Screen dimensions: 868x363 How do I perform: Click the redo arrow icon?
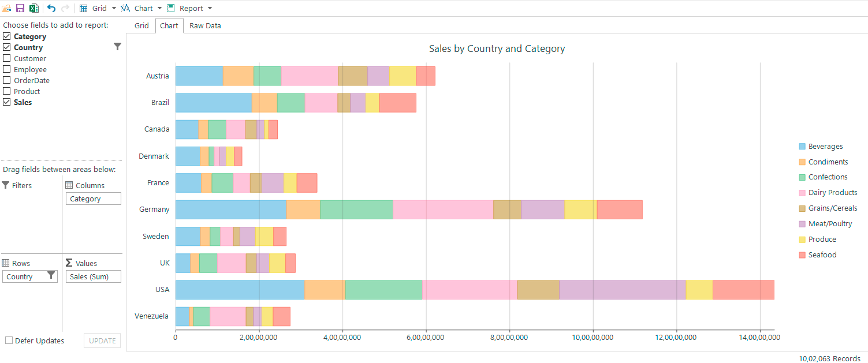coord(65,8)
